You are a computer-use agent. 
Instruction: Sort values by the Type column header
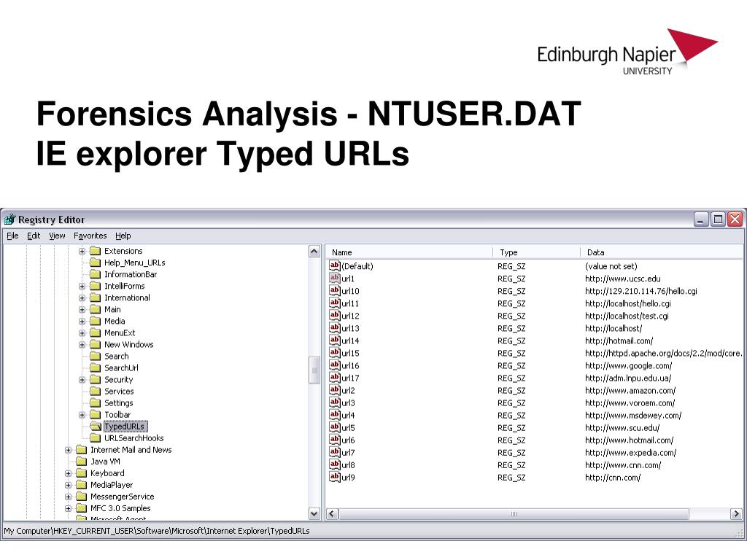click(537, 252)
